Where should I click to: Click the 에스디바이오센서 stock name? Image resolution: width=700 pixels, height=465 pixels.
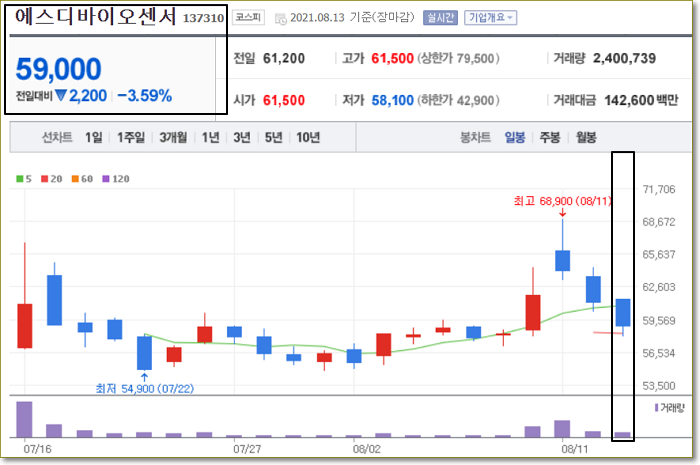click(x=96, y=17)
